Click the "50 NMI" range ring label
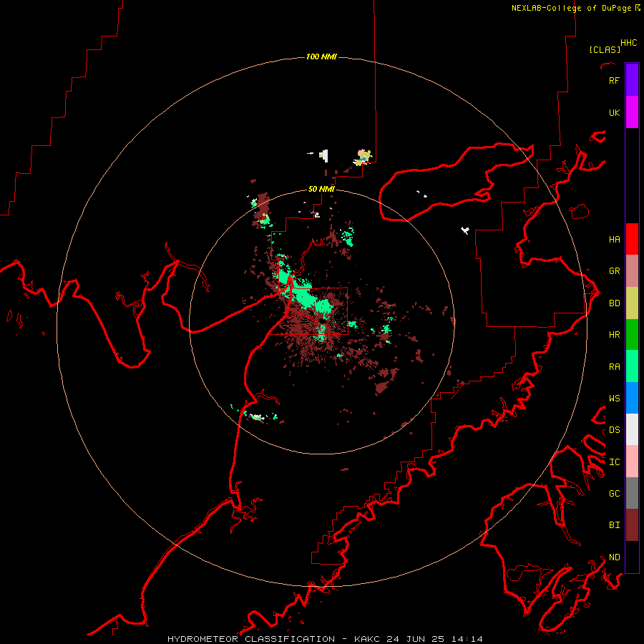This screenshot has width=644, height=644. click(321, 189)
